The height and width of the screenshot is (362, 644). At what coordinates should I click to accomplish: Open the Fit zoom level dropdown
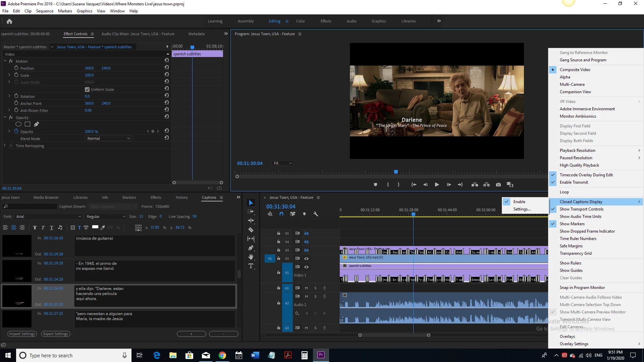pos(283,163)
